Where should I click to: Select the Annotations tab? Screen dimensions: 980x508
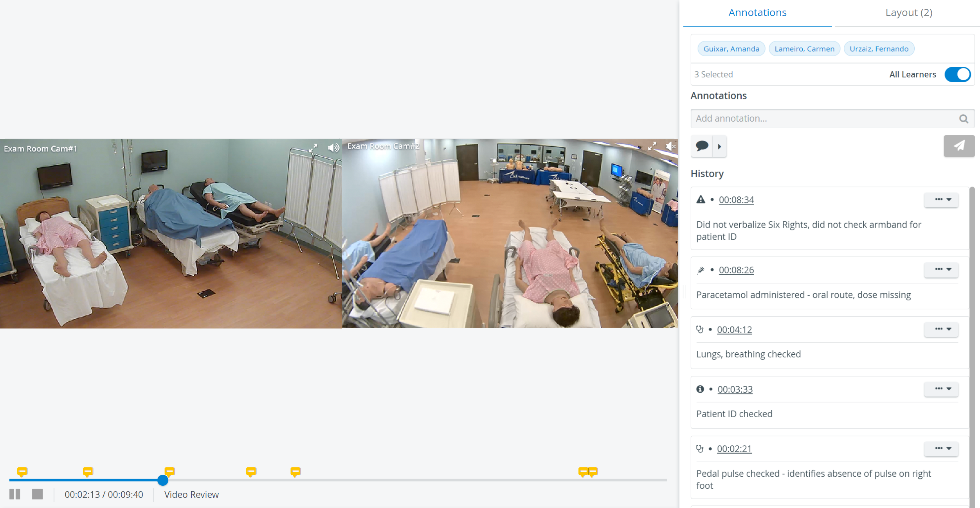pyautogui.click(x=757, y=13)
